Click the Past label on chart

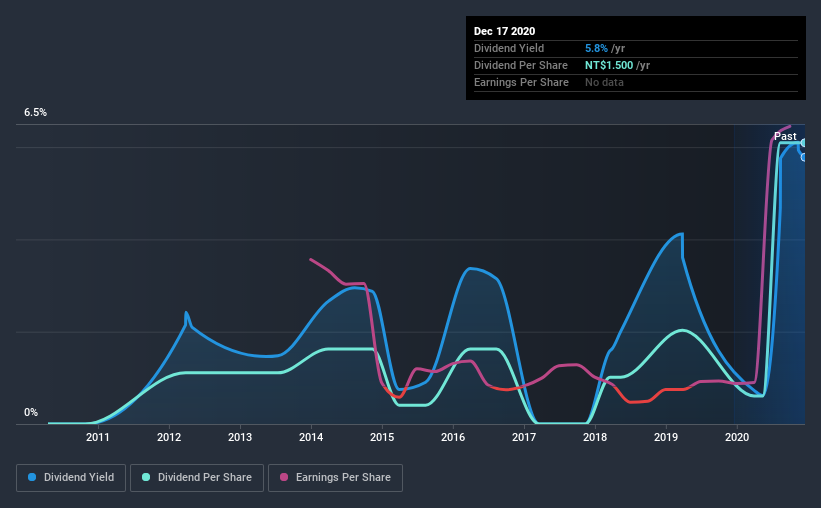click(x=785, y=136)
